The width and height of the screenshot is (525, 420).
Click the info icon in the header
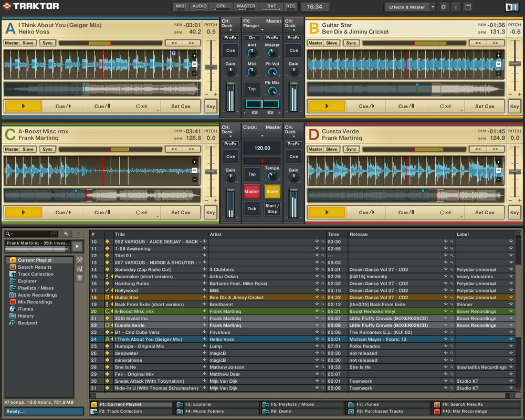[456, 7]
